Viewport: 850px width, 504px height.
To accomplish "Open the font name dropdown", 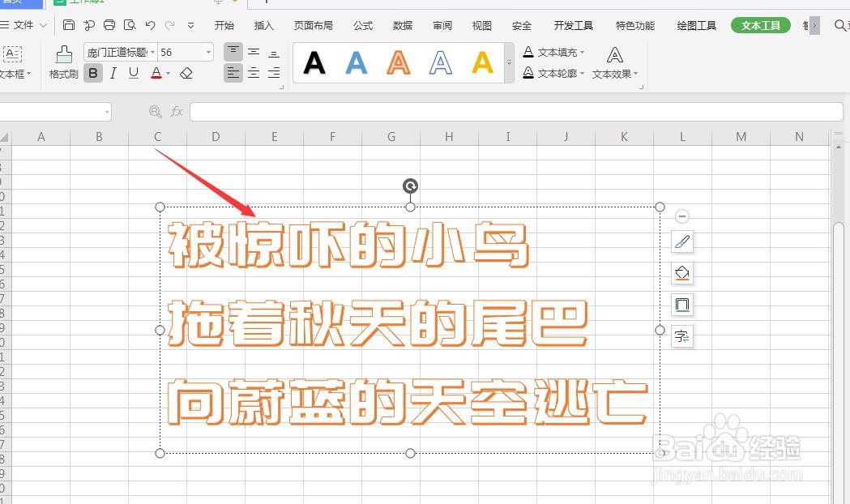I will click(153, 53).
